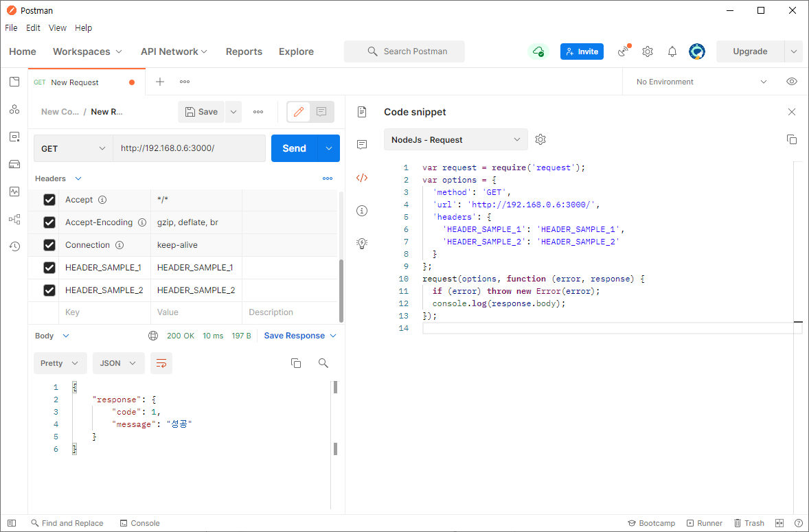Viewport: 809px width, 532px height.
Task: Uncheck the HEADER_SAMPLE_2 header
Action: [49, 290]
